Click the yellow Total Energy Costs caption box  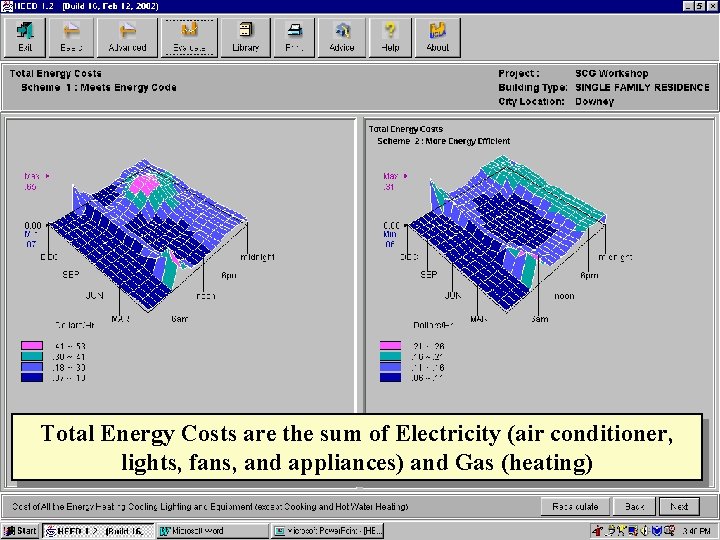pyautogui.click(x=357, y=447)
